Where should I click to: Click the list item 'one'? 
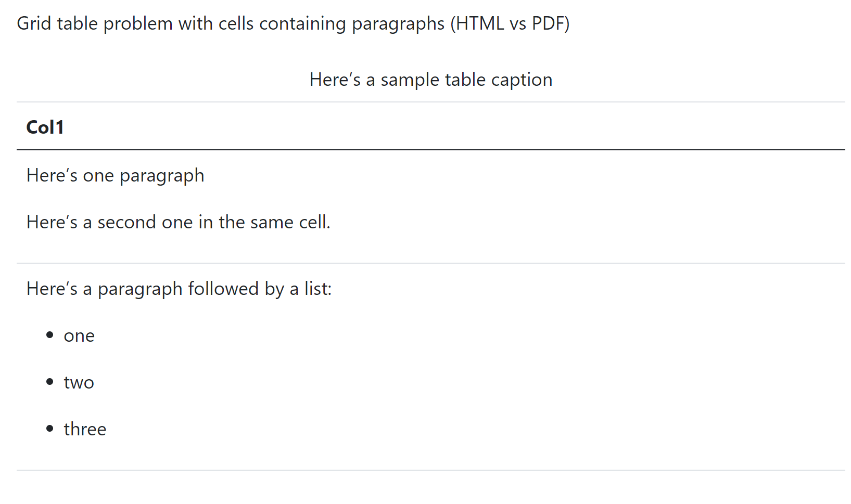79,336
